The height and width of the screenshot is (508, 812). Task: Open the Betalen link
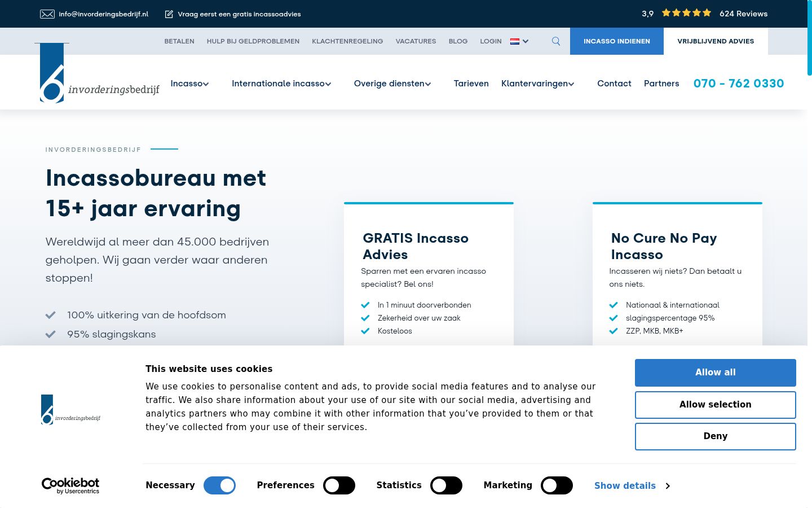point(179,41)
